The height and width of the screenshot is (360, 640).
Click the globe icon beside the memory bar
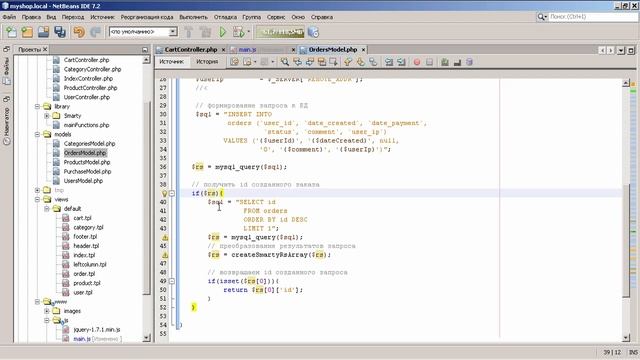pos(313,32)
